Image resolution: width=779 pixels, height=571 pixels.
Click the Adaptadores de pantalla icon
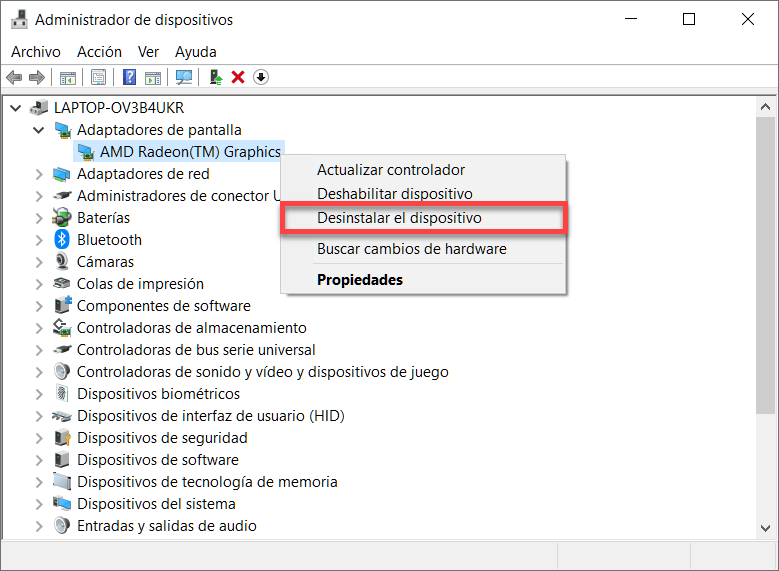tap(62, 130)
